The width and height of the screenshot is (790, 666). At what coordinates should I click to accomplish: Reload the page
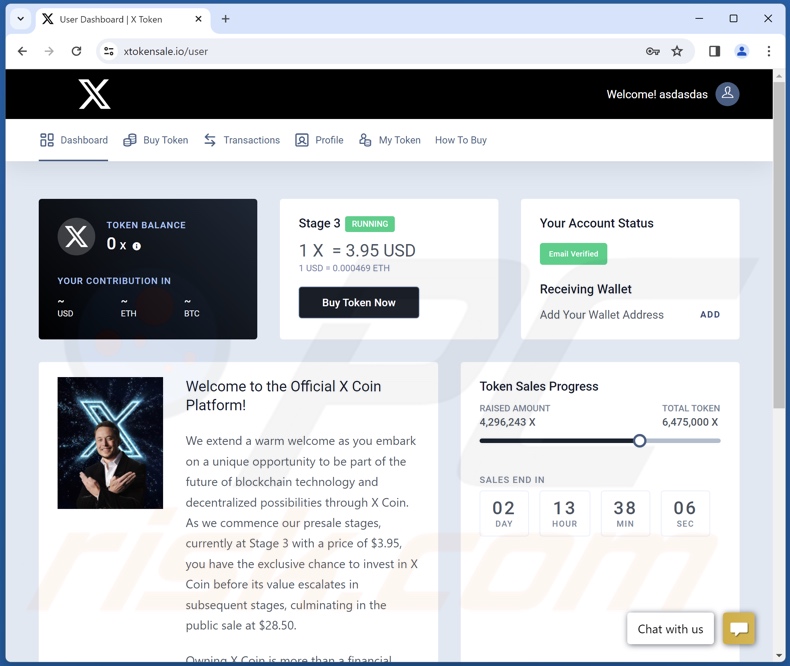[76, 51]
